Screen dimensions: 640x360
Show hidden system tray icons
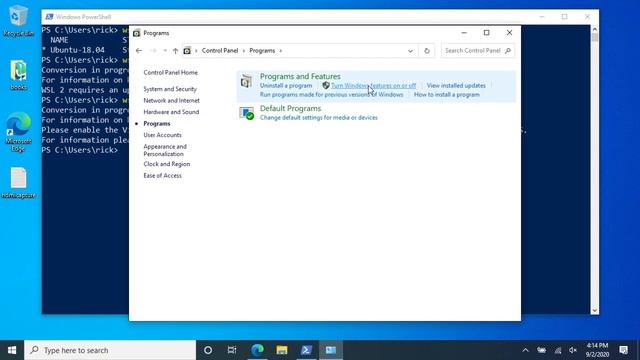click(x=525, y=350)
